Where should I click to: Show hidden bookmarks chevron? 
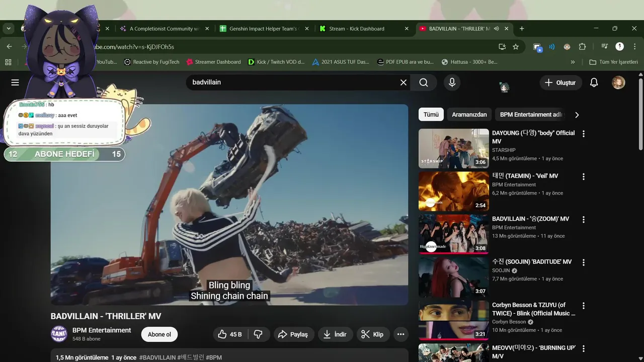(573, 62)
